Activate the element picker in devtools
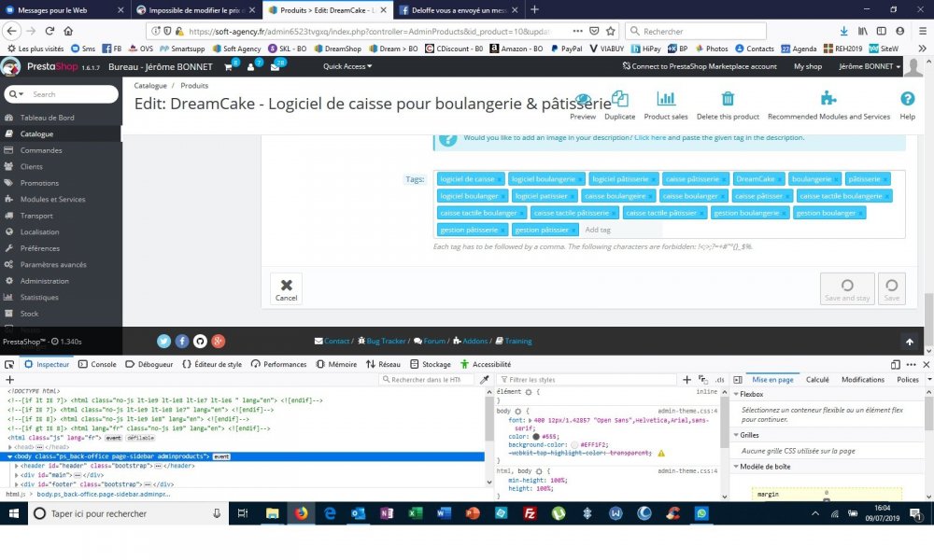The height and width of the screenshot is (560, 934). tap(9, 364)
